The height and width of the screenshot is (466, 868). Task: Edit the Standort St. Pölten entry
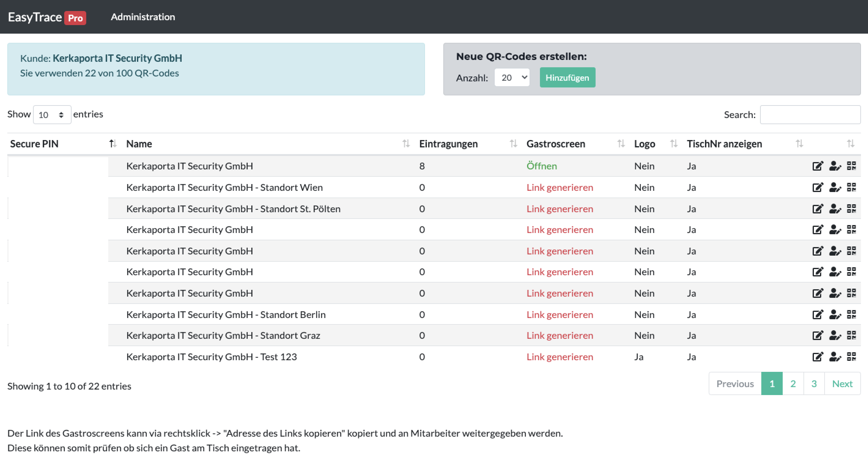coord(818,209)
